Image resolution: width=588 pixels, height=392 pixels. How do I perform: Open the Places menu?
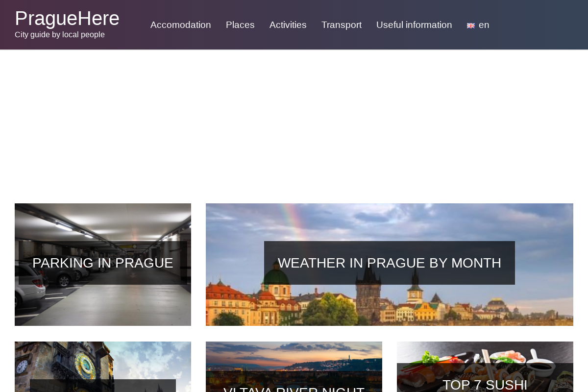point(240,24)
